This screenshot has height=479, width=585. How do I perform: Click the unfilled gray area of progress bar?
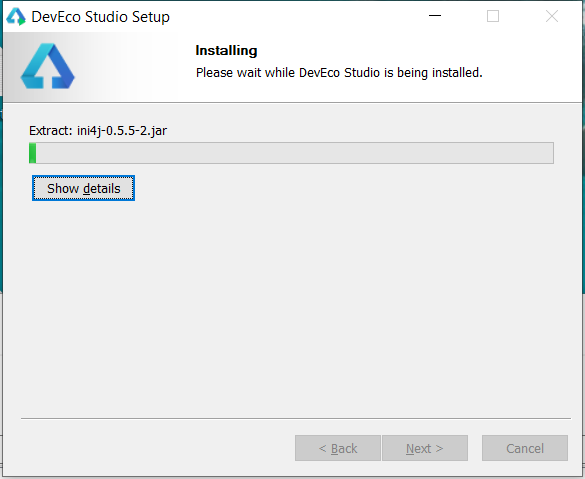pos(295,153)
